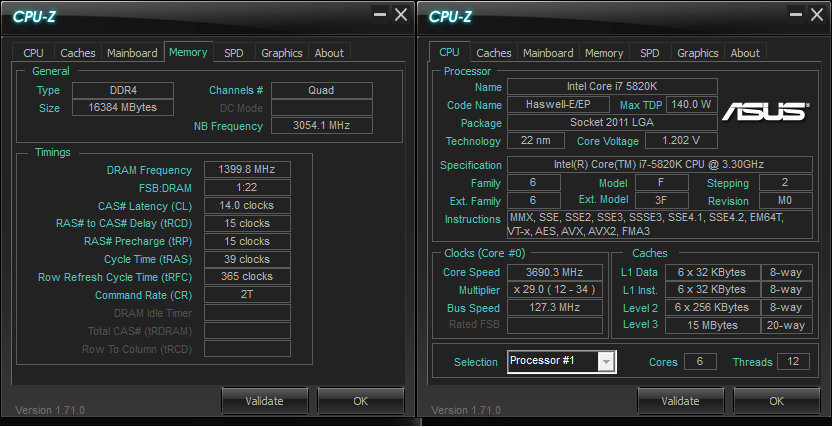Click the 22 nm technology value
This screenshot has width=832, height=427.
point(536,141)
